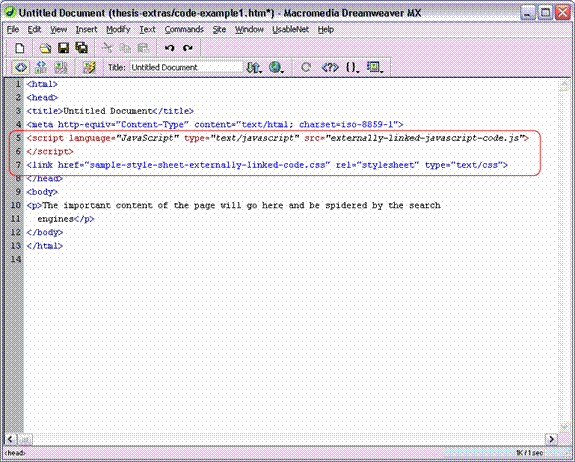Click the <meta http-equiv line of code
Image resolution: width=575 pixels, height=462 pixels.
[215, 125]
